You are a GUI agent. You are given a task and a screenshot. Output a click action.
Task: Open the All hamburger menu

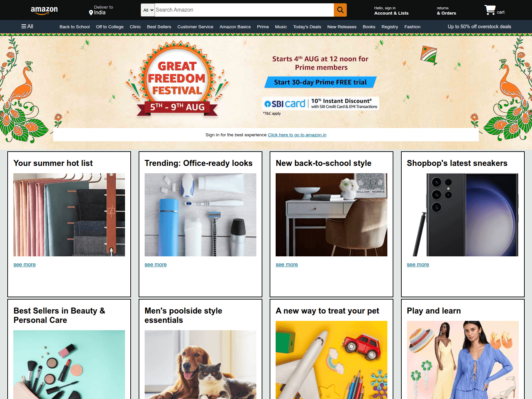27,26
